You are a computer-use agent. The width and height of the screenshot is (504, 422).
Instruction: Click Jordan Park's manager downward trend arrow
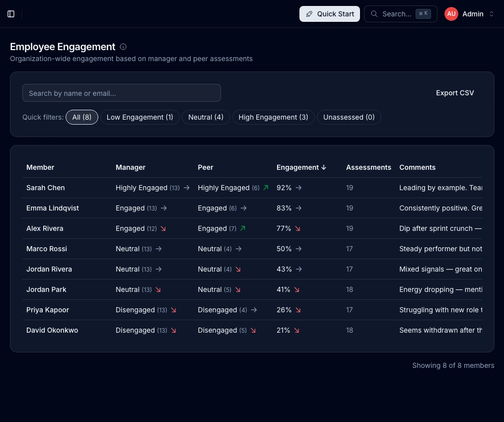[x=158, y=289]
